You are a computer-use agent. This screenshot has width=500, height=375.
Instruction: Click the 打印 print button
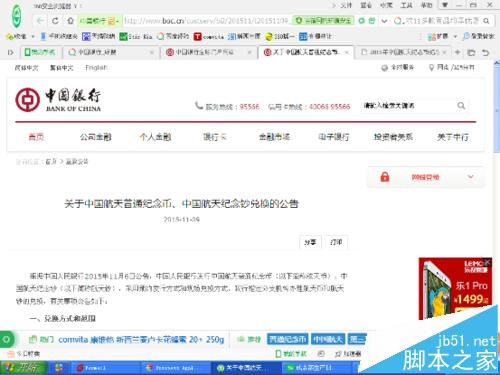point(336,242)
